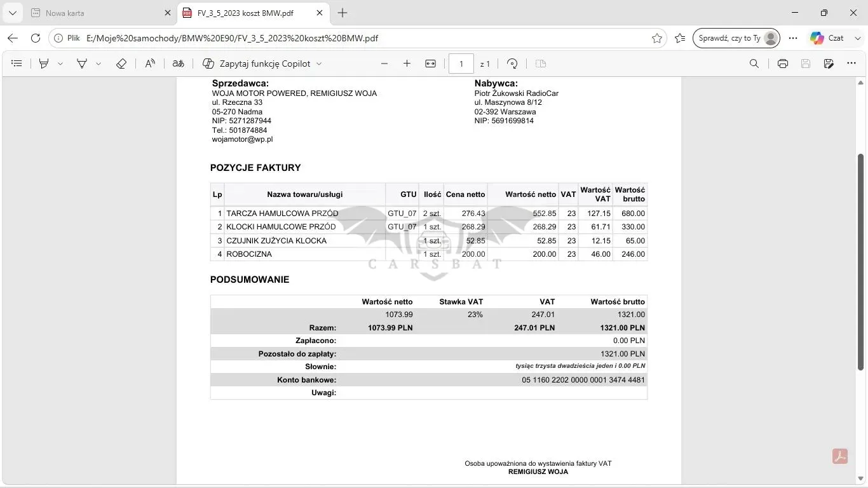Click the TARCZA HAMULCOWA PRZÓD row text
This screenshot has height=488, width=868.
[x=282, y=213]
